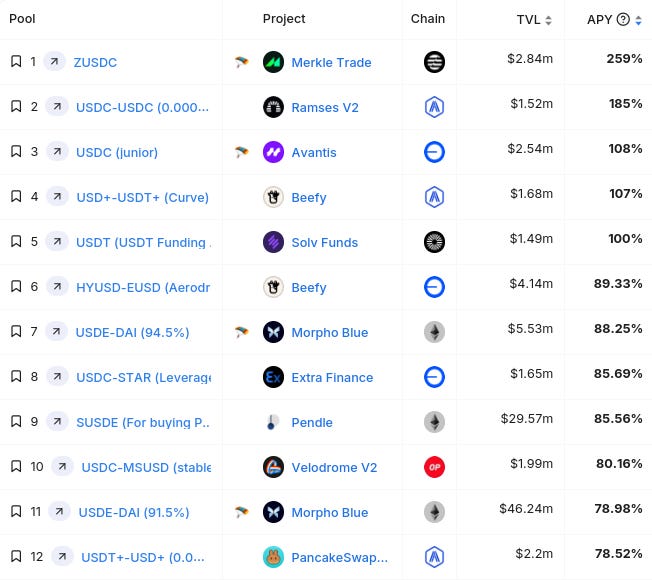Open the Velodrome V2 project link
The height and width of the screenshot is (580, 652).
[x=334, y=467]
